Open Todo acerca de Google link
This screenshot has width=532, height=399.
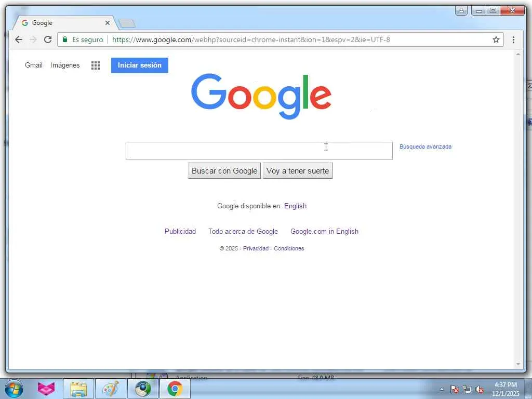(x=243, y=231)
